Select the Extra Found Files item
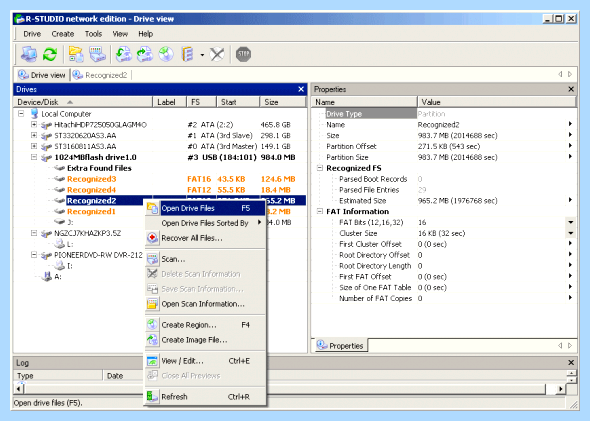 tap(99, 168)
